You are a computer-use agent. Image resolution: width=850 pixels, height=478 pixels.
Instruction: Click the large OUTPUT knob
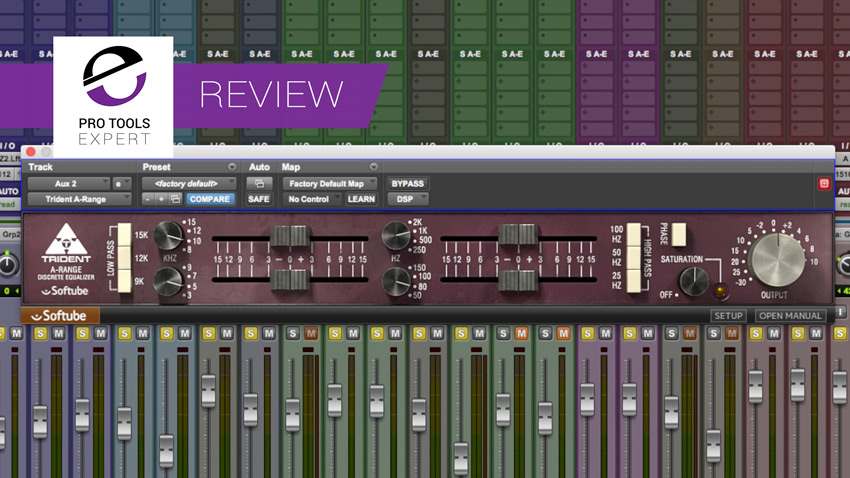coord(777,260)
